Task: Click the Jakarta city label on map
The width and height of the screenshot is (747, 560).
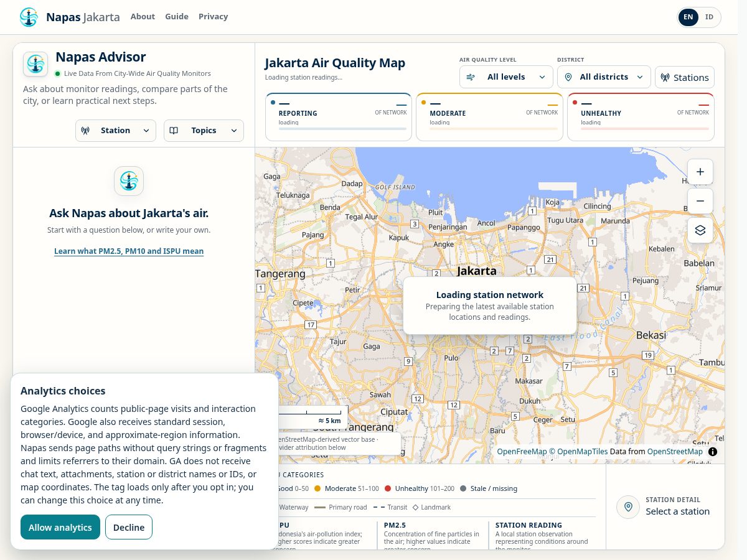Action: point(477,271)
